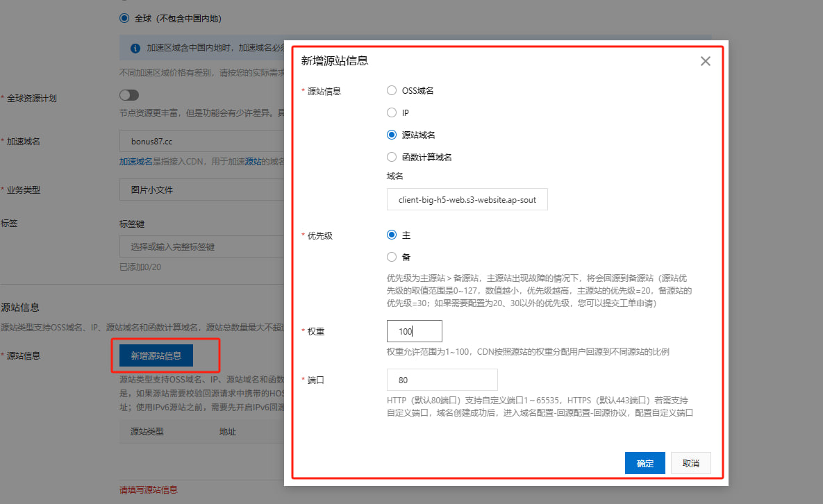Screen dimensions: 823x504
Task: Focus the 权重 input showing 100
Action: point(414,331)
